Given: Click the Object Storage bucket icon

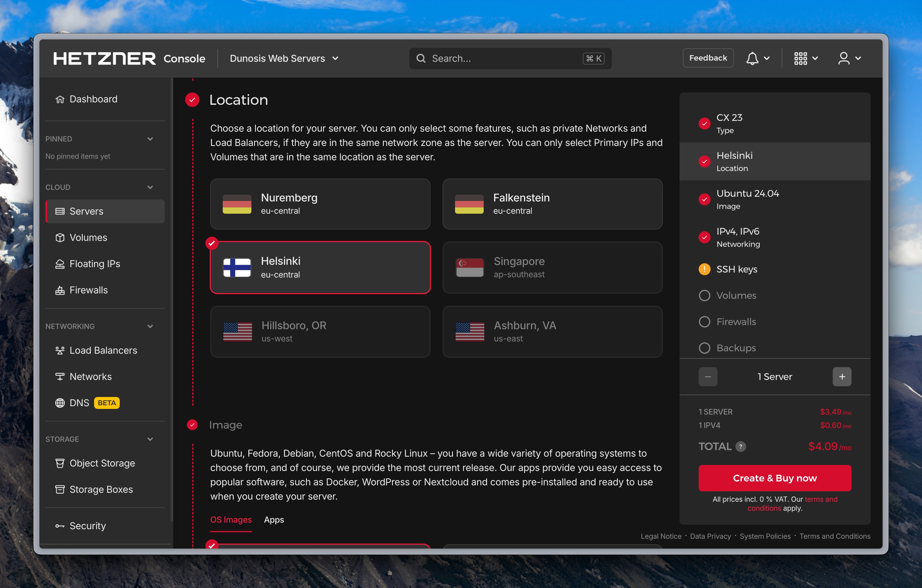Looking at the screenshot, I should [60, 463].
